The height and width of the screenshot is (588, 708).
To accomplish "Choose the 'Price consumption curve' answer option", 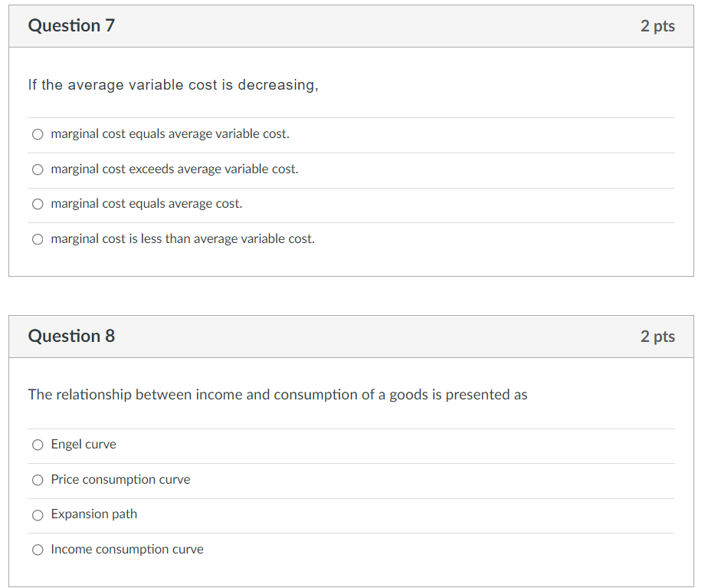I will pyautogui.click(x=38, y=480).
